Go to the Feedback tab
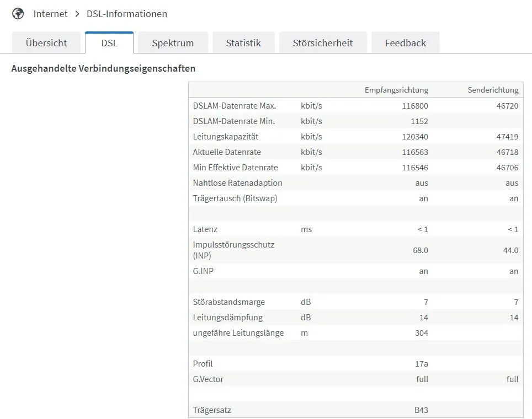This screenshot has height=419, width=532. (406, 43)
